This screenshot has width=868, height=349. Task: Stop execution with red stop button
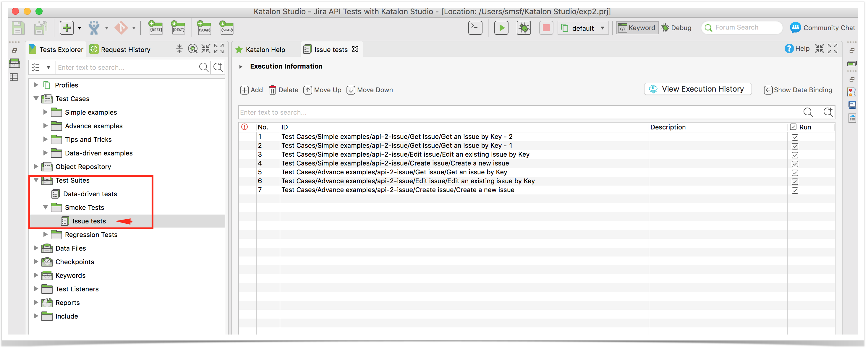(x=546, y=27)
